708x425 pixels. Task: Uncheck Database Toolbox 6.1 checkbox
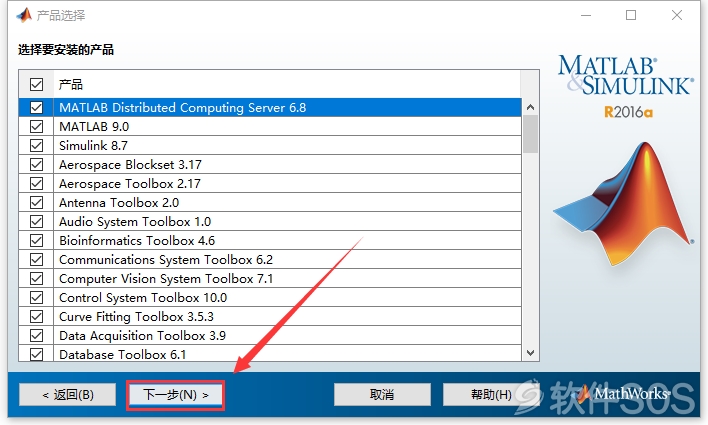[36, 354]
